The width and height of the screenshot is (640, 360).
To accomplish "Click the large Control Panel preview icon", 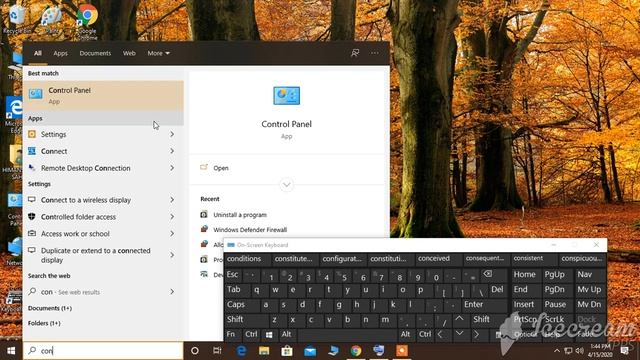I will click(287, 96).
